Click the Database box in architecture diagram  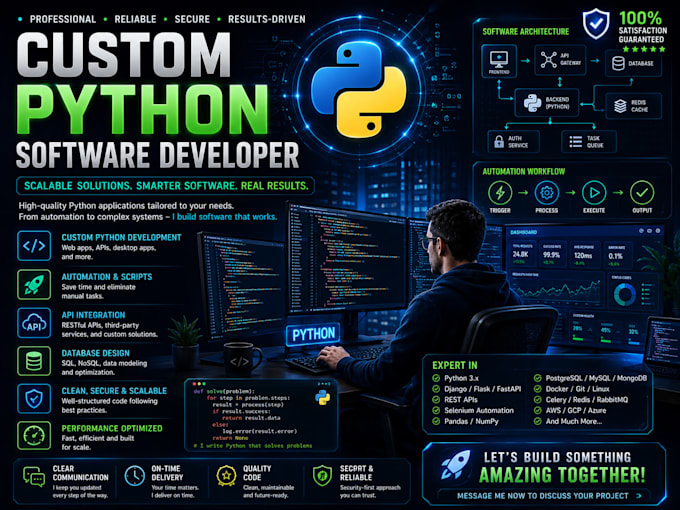[x=633, y=63]
